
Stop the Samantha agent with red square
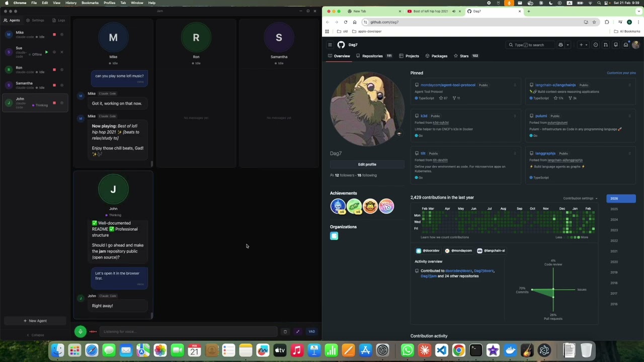[54, 85]
